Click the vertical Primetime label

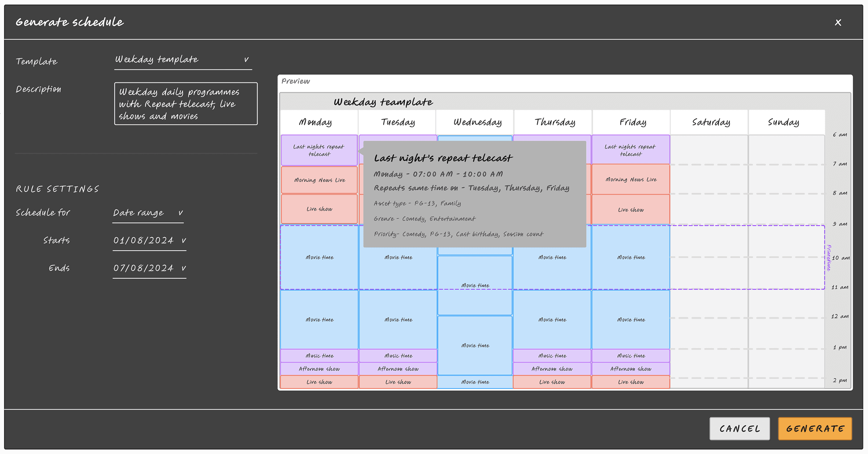click(x=829, y=258)
